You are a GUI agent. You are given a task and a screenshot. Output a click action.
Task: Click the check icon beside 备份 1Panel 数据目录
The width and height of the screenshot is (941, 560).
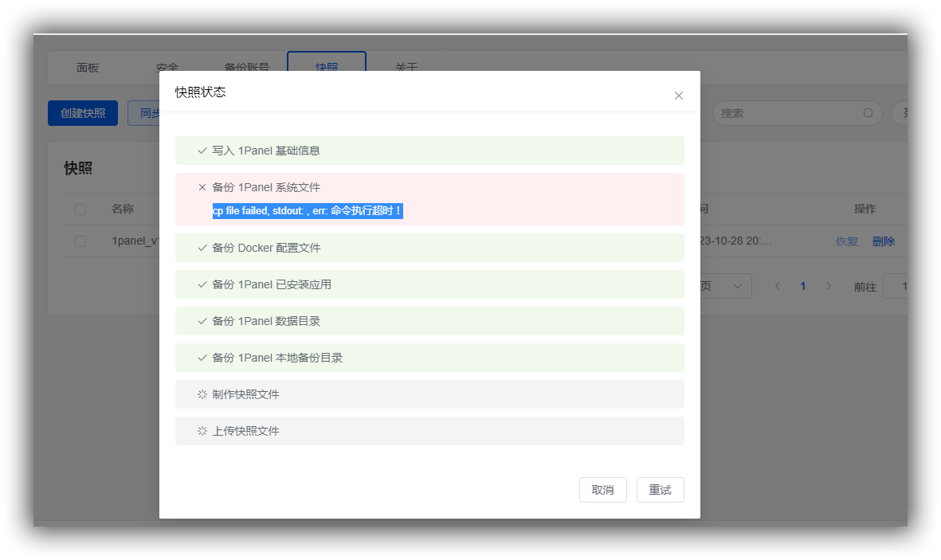202,321
